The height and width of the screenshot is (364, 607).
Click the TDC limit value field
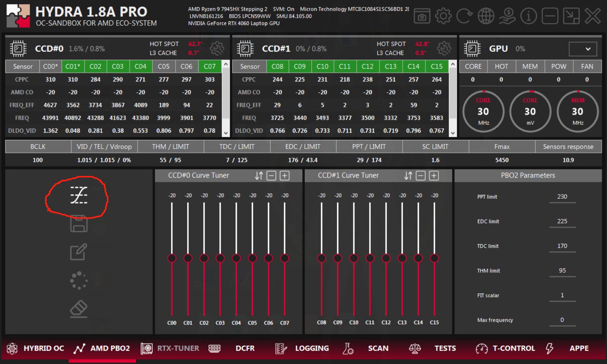click(x=562, y=246)
